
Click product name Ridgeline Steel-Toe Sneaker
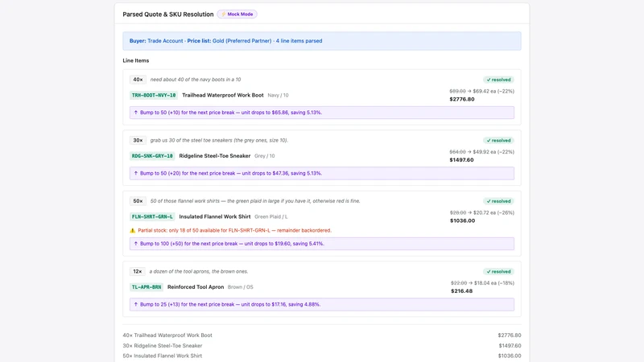[215, 156]
